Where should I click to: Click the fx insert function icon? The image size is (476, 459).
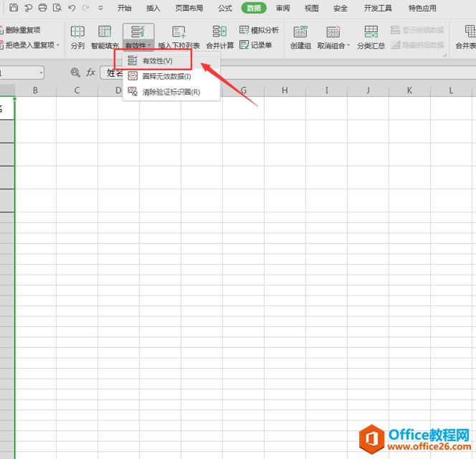point(90,72)
